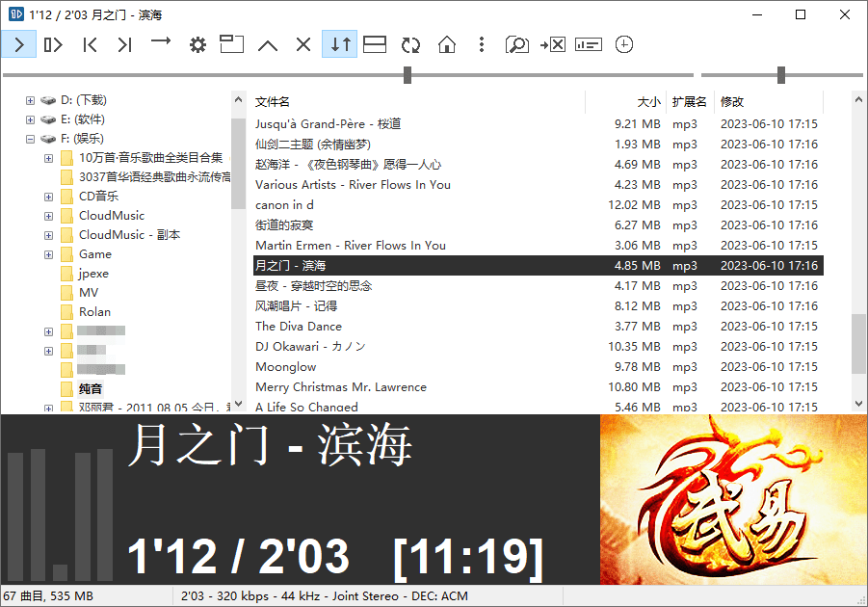Click the long right-arrow playback order icon
The image size is (868, 607).
161,41
